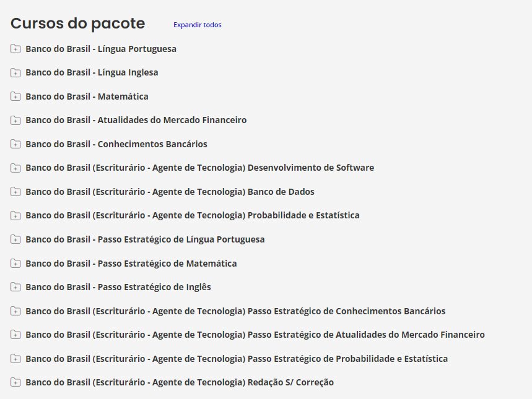
Task: Click the folder icon beside Banco de Dados
Action: [x=15, y=192]
